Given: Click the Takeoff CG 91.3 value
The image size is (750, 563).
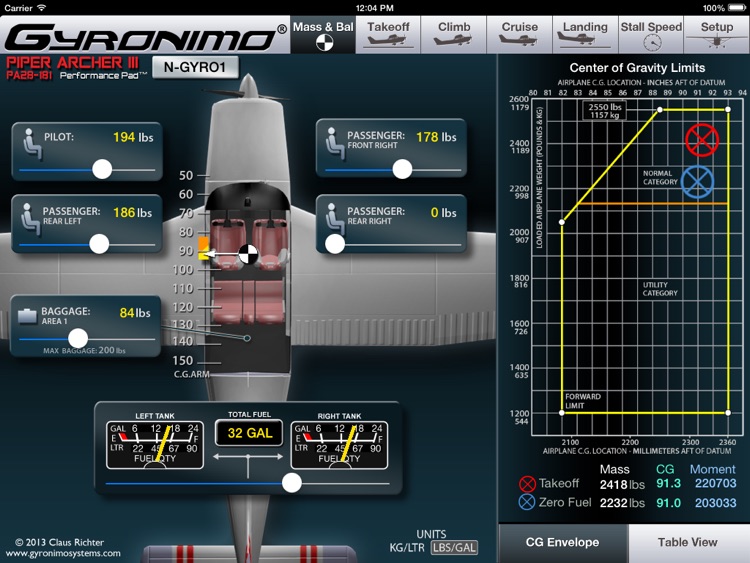Looking at the screenshot, I should click(668, 484).
